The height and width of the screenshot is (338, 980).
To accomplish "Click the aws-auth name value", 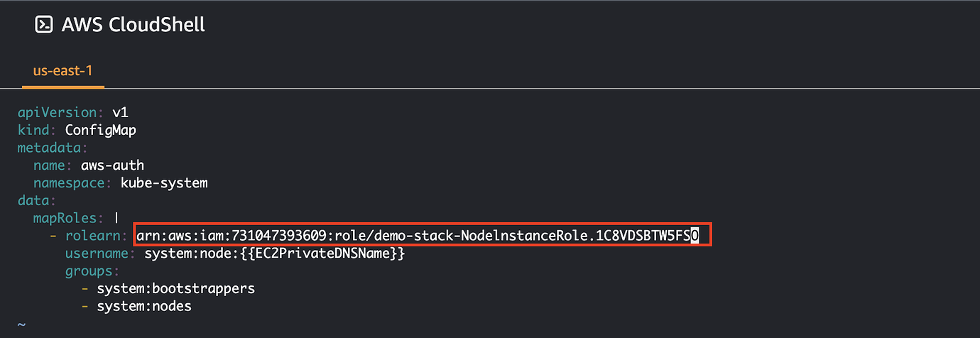I will [113, 165].
